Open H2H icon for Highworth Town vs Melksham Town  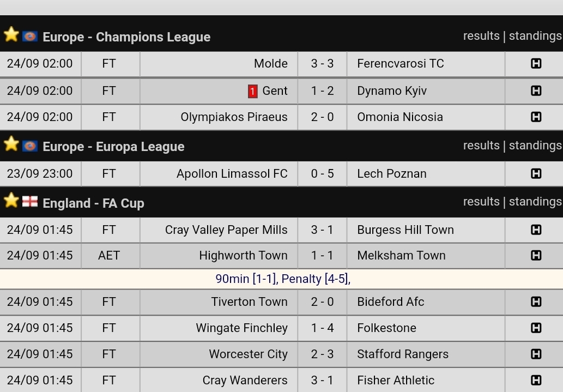pos(536,255)
